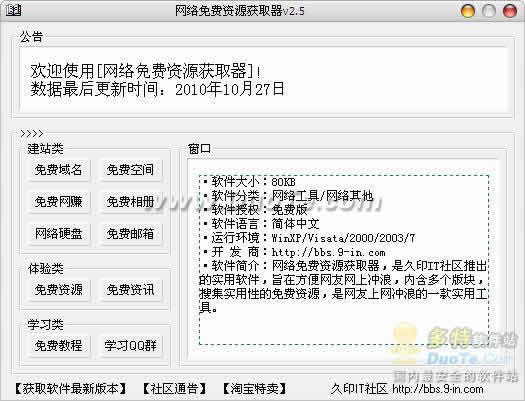Show the 免费资讯 list
The width and height of the screenshot is (525, 401).
(131, 290)
